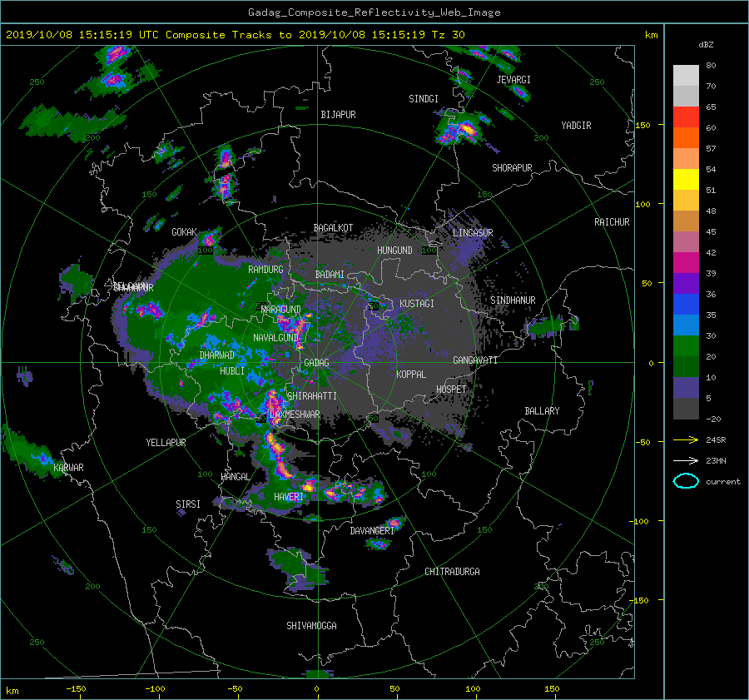This screenshot has width=749, height=700.
Task: Click the BADAMI city label
Action: click(330, 275)
